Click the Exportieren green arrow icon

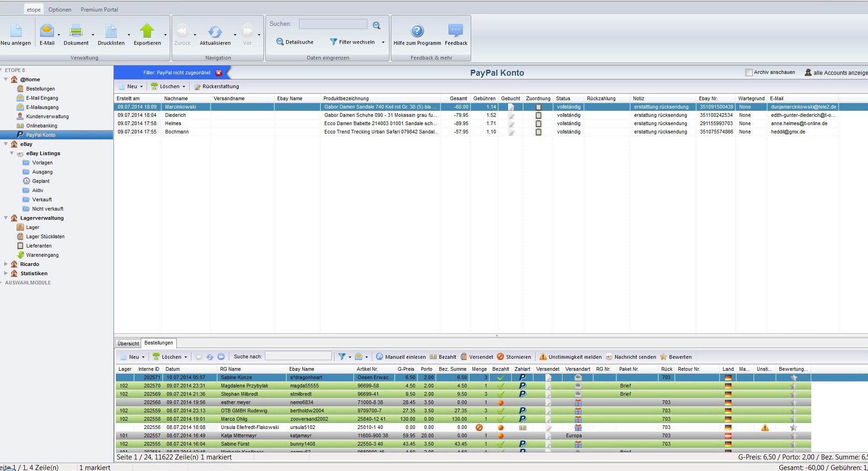[x=147, y=31]
